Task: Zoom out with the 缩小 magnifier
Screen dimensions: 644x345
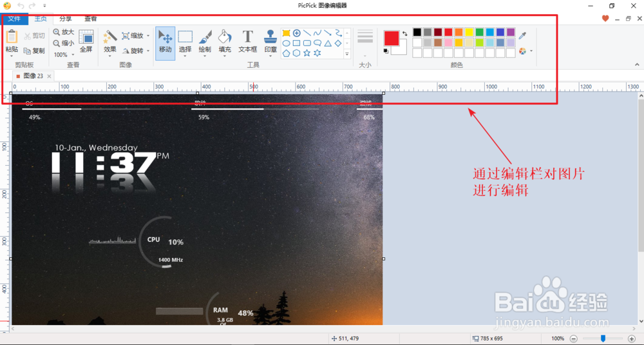Action: coord(64,43)
